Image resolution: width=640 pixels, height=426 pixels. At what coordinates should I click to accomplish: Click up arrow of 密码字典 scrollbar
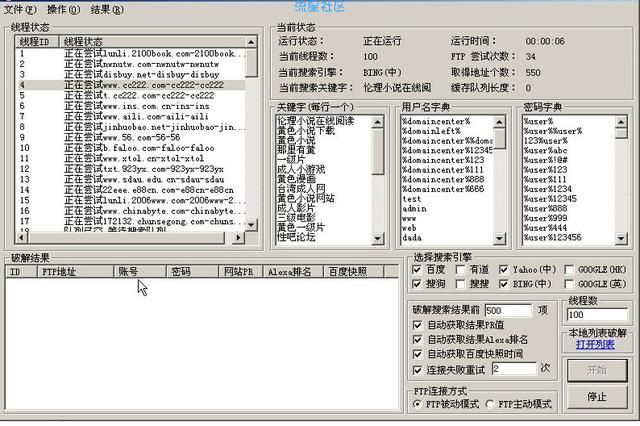click(621, 122)
